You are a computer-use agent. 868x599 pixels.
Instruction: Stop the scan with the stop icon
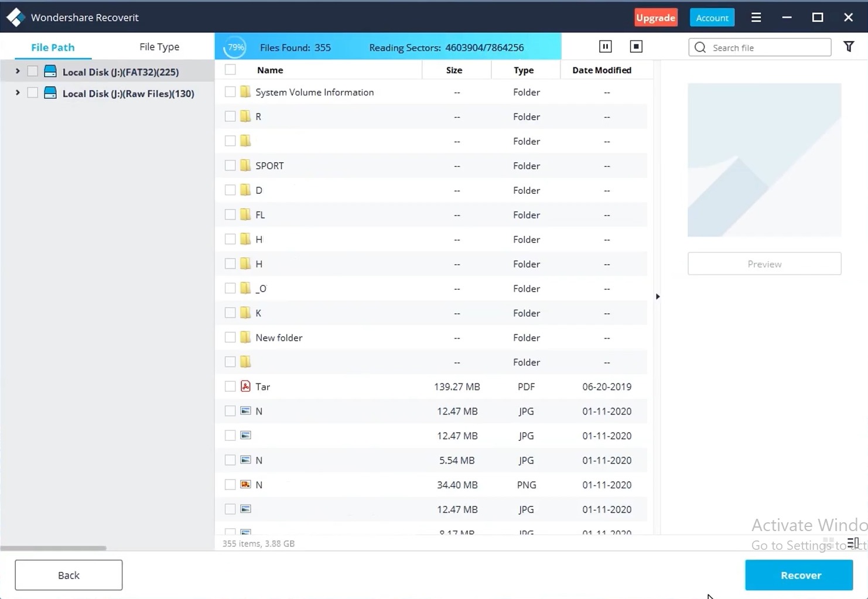click(636, 47)
